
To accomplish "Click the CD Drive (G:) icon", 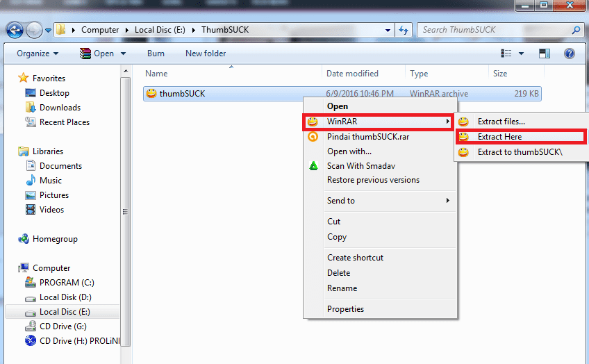I will click(31, 326).
